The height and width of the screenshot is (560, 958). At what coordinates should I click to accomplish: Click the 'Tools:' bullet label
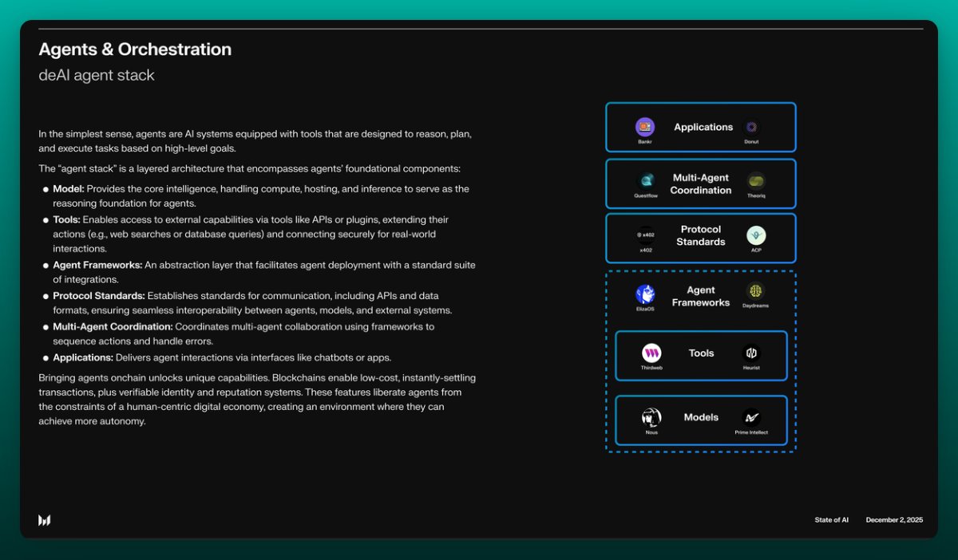(67, 219)
